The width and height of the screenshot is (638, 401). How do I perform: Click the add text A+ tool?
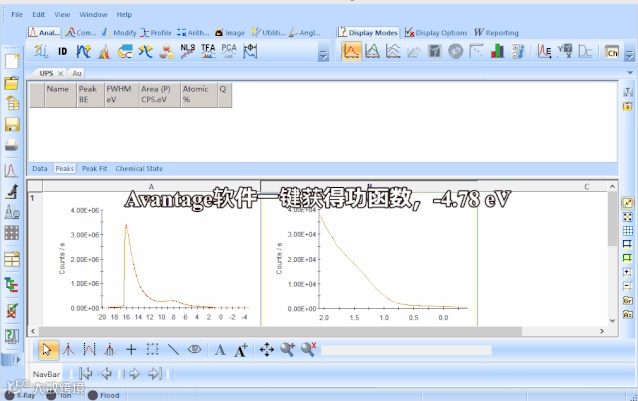coord(241,350)
